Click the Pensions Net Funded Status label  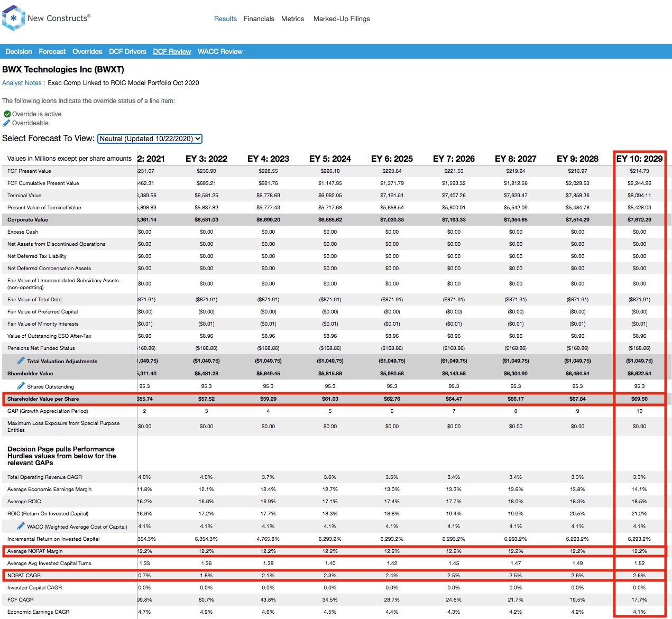[41, 348]
